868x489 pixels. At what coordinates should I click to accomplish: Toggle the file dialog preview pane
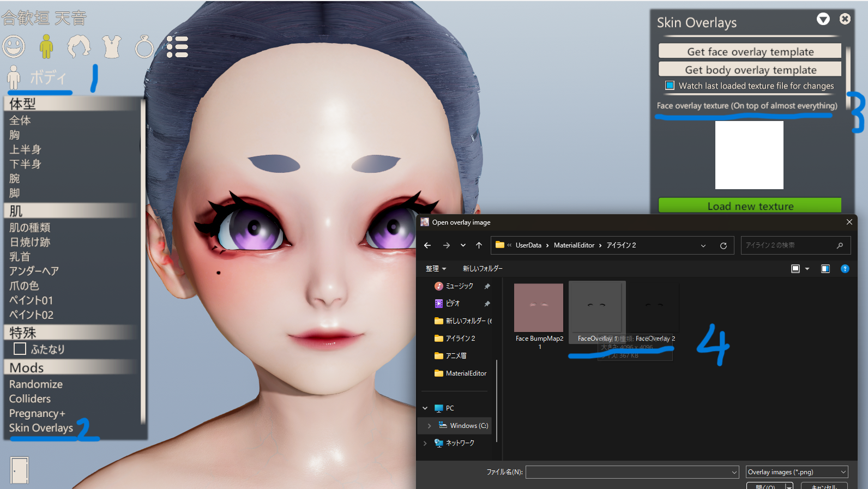click(825, 269)
